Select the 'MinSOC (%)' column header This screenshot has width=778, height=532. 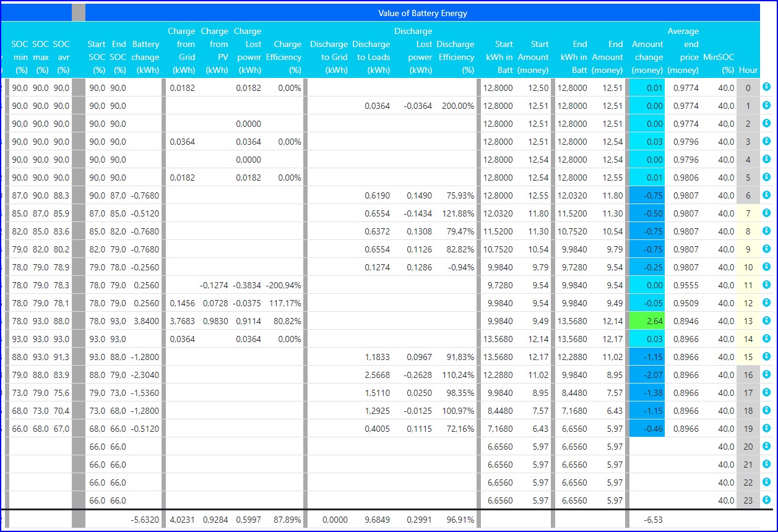point(718,63)
